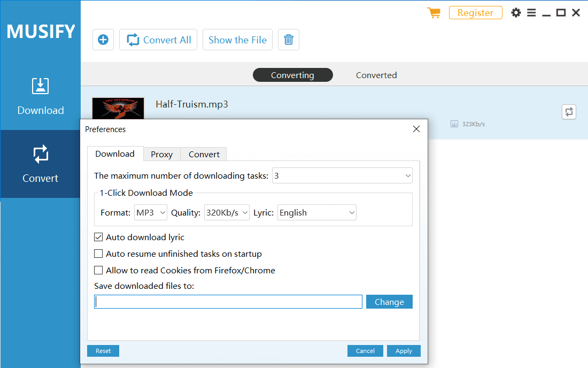Click Cancel in Preferences

pos(365,351)
